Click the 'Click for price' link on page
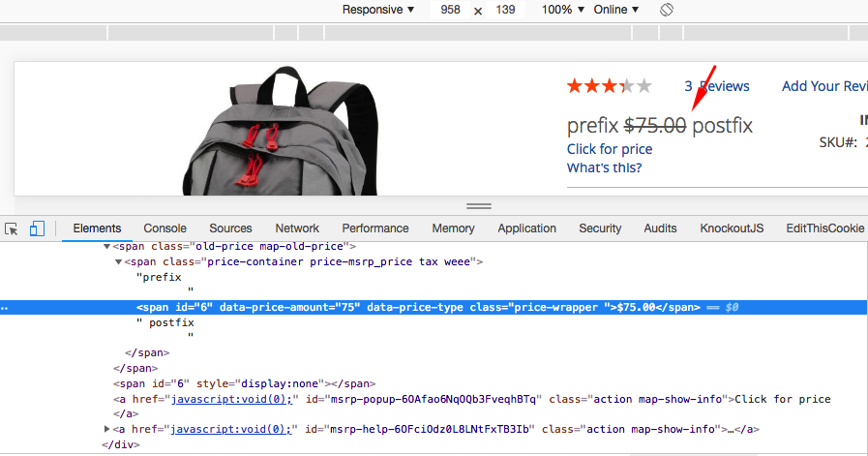Image resolution: width=868 pixels, height=456 pixels. pos(610,149)
